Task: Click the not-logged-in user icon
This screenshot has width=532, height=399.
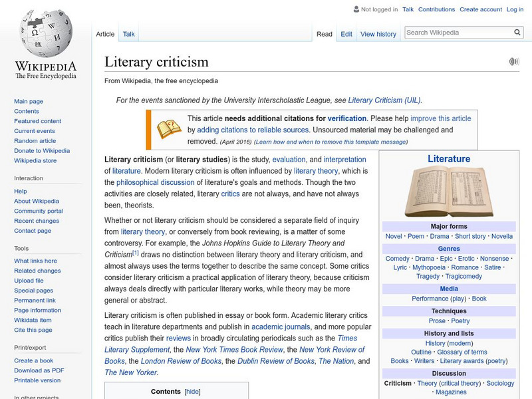Action: [356, 9]
